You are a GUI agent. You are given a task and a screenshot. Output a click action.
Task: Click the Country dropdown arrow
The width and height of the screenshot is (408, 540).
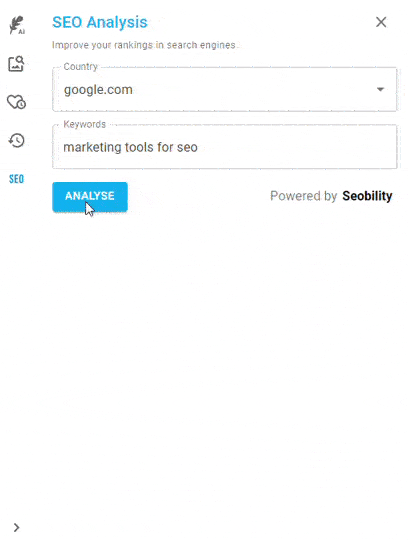coord(380,90)
